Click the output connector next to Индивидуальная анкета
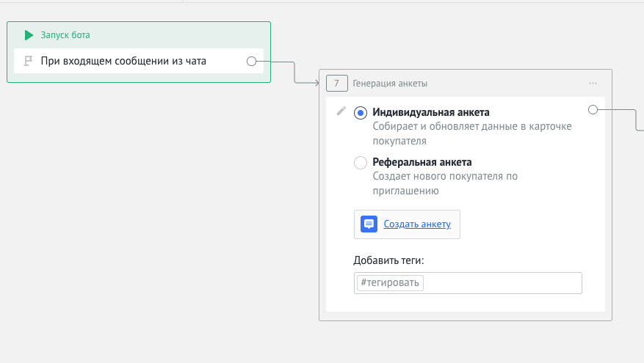The width and height of the screenshot is (644, 363). click(x=593, y=110)
